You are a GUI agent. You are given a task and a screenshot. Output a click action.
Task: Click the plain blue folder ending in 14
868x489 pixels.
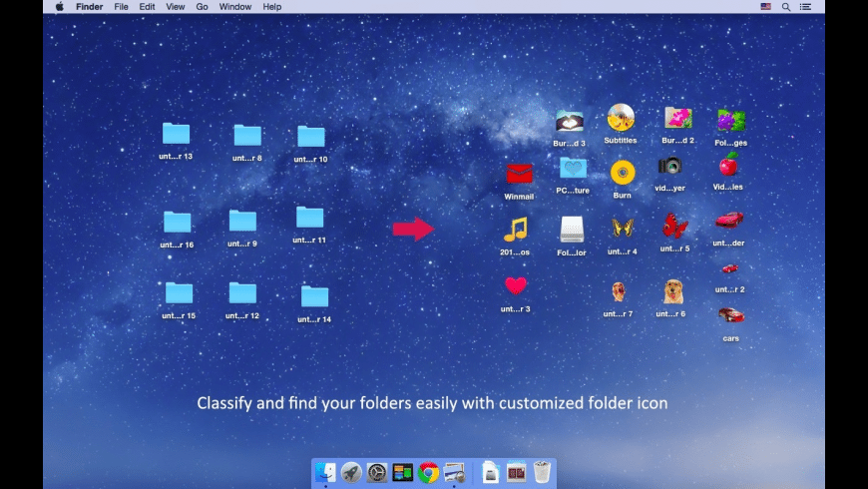[314, 296]
